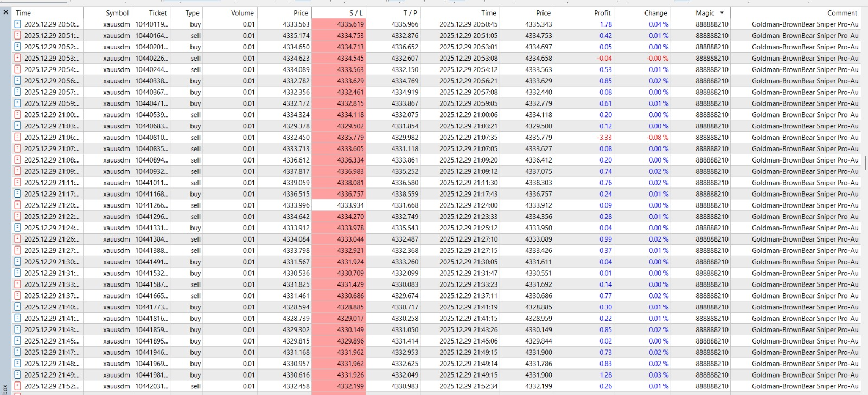868x395 pixels.
Task: Click the sell order icon for ticket 10440164
Action: tap(17, 35)
